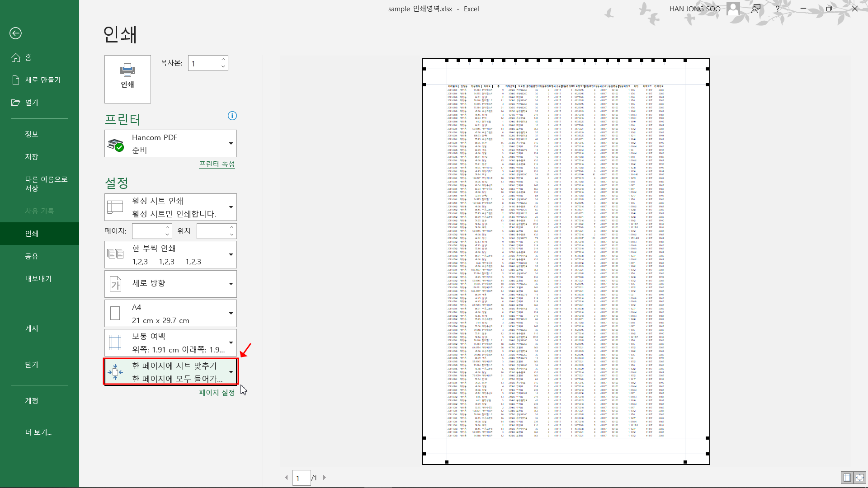The height and width of the screenshot is (488, 868).
Task: Go to next page arrow
Action: point(325,477)
